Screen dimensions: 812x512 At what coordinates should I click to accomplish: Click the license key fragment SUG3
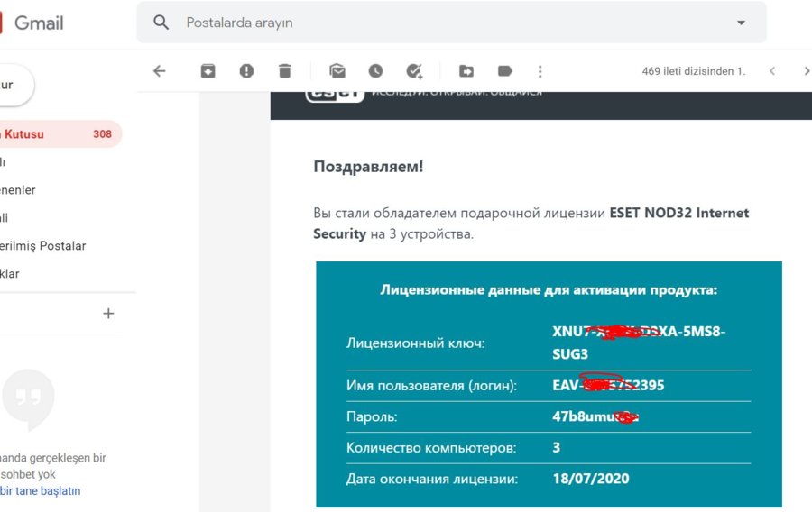[x=570, y=354]
